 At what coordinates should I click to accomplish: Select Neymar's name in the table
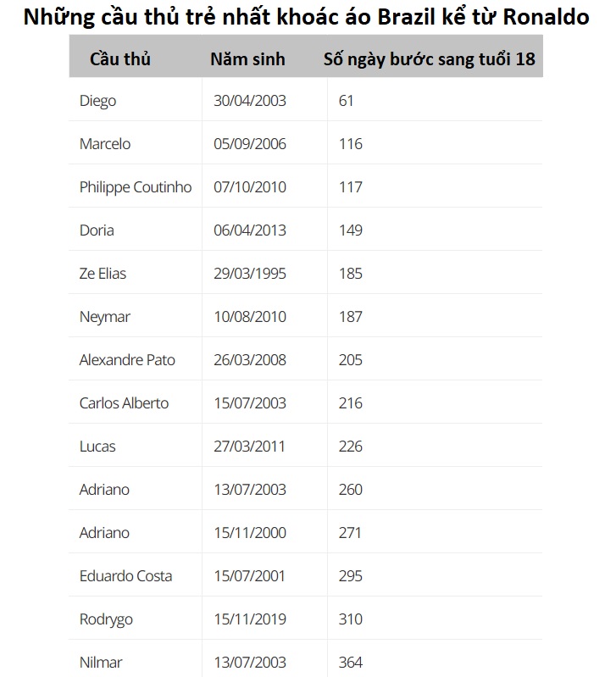[x=105, y=317]
